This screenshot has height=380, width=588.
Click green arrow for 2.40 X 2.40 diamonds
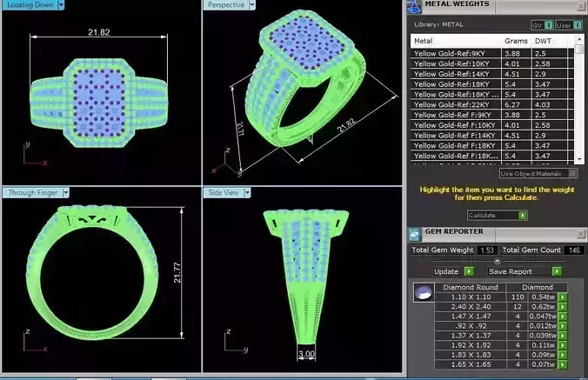point(563,307)
